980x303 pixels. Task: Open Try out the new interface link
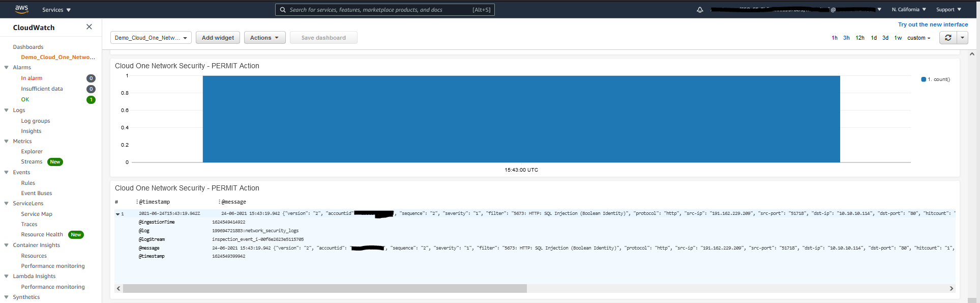coord(933,24)
